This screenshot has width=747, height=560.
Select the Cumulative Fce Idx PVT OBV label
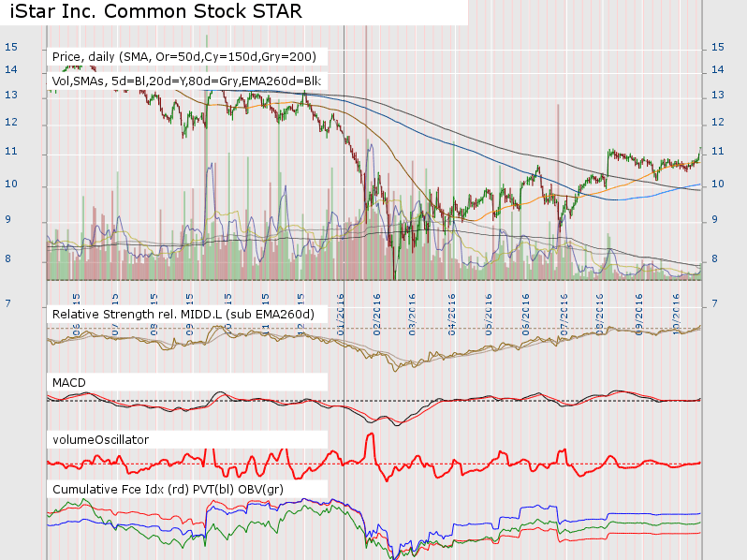tap(168, 490)
